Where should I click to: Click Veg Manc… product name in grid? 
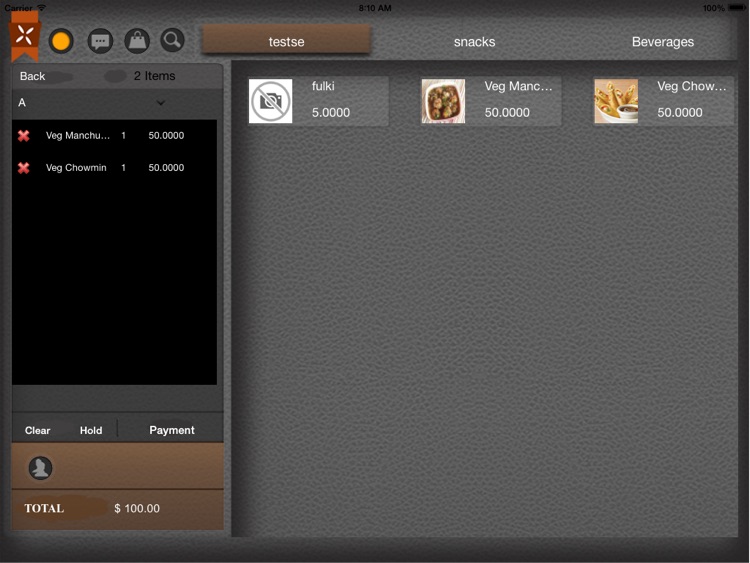point(518,86)
